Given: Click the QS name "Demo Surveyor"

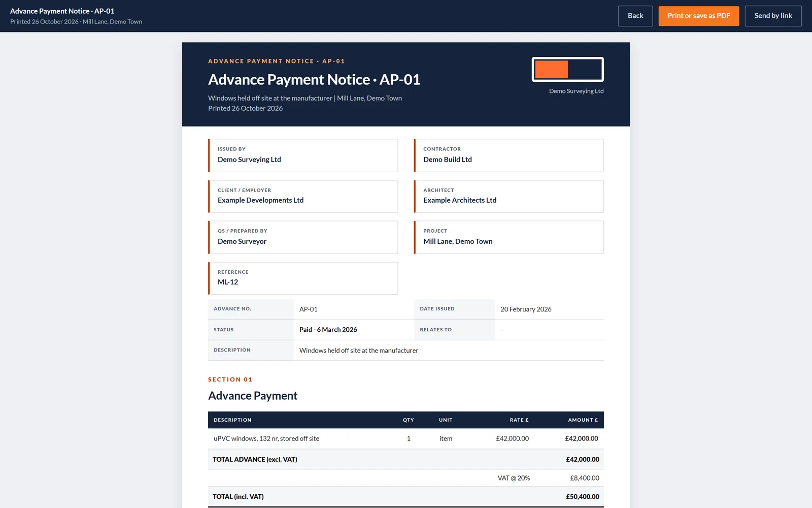Looking at the screenshot, I should 242,241.
